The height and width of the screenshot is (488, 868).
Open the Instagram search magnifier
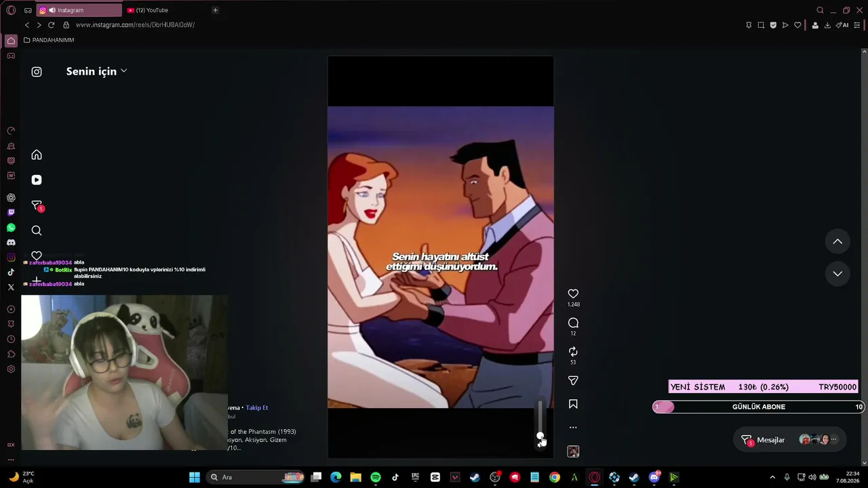click(37, 230)
